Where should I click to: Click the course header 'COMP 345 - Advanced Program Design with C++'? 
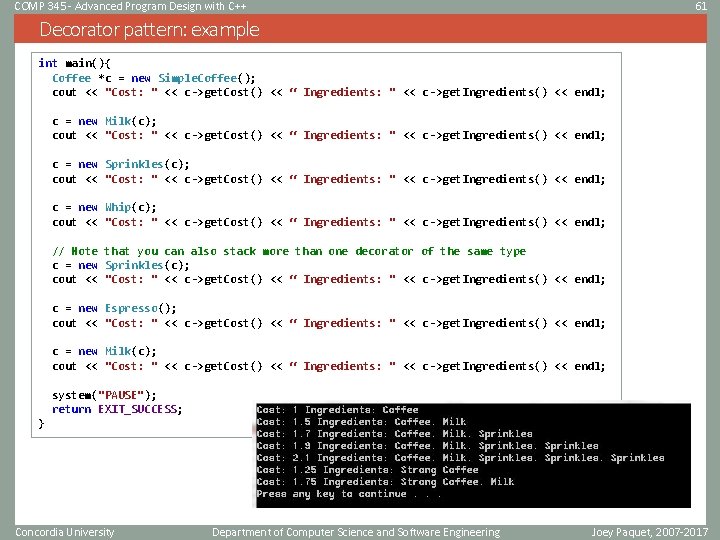pos(130,6)
